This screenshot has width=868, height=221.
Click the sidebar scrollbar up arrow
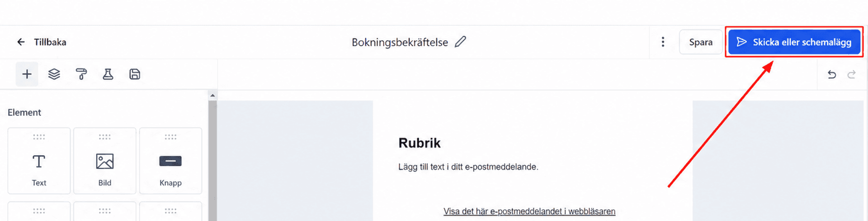pyautogui.click(x=212, y=96)
